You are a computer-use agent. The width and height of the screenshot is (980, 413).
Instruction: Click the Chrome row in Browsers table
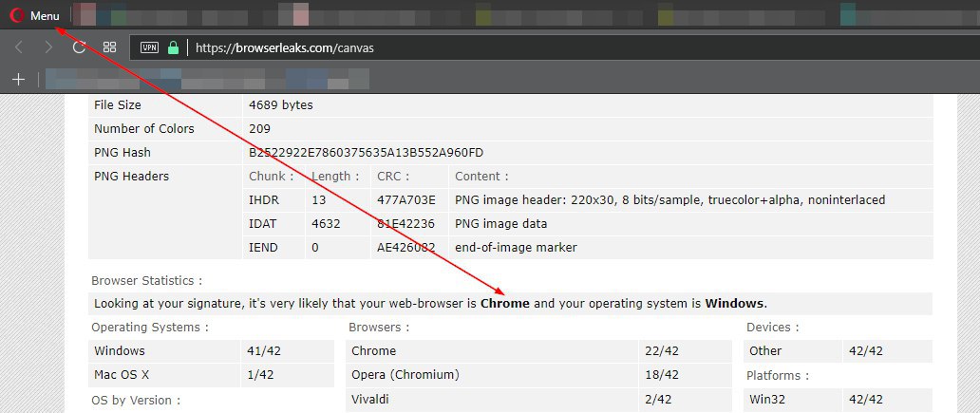[x=538, y=351]
